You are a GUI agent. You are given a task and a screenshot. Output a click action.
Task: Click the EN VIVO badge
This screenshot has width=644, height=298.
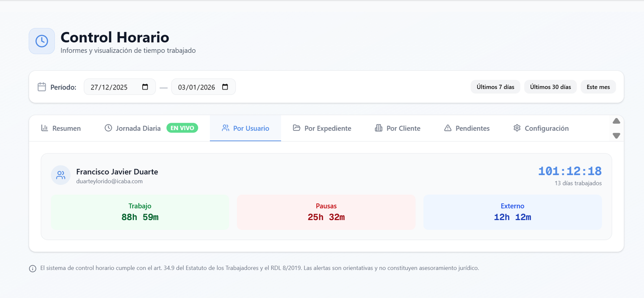(x=182, y=128)
